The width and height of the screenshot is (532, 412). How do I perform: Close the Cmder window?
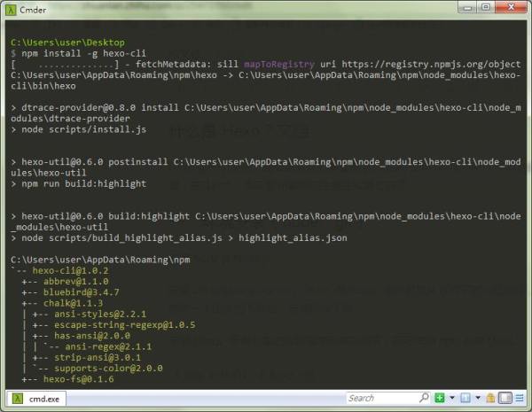pos(511,7)
